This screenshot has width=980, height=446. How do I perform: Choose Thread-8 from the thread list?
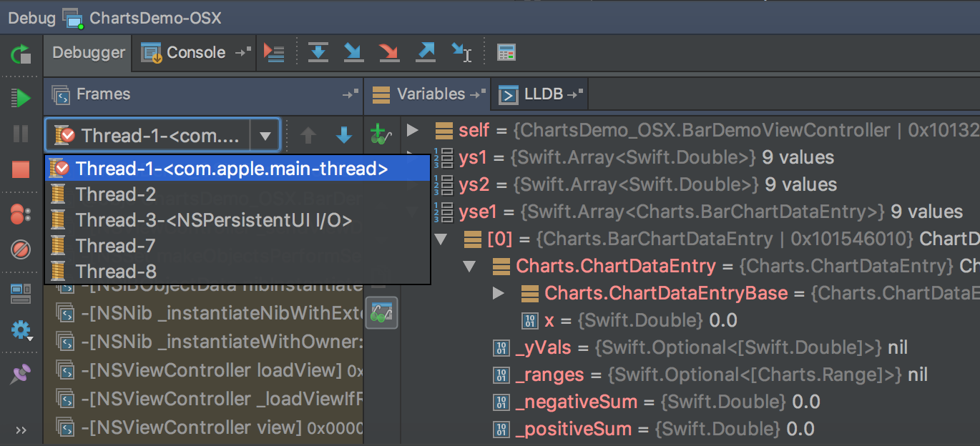point(238,272)
